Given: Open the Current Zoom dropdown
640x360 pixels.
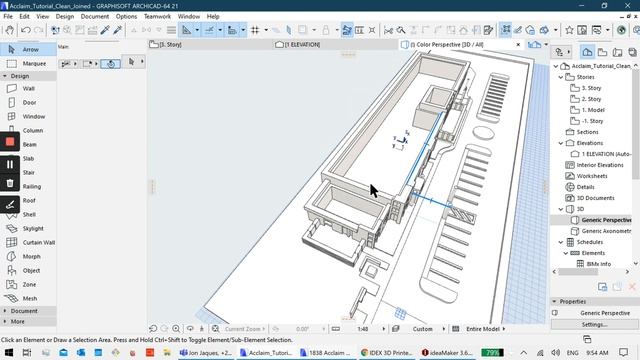Looking at the screenshot, I should 245,329.
